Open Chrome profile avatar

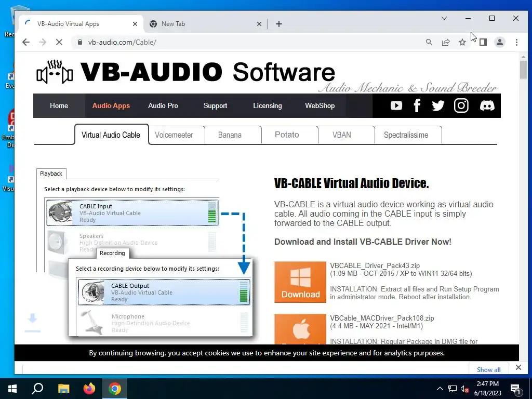499,42
